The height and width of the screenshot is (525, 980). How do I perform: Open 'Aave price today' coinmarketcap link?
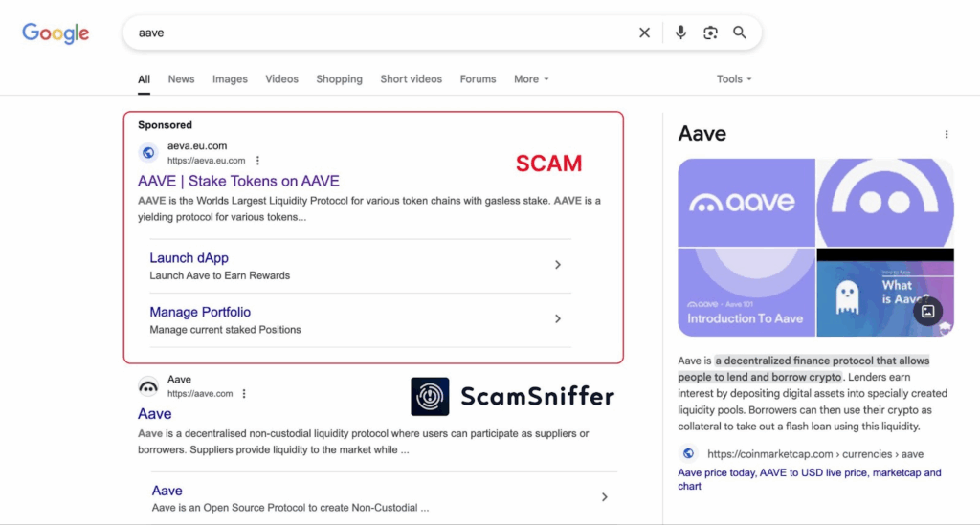click(810, 479)
